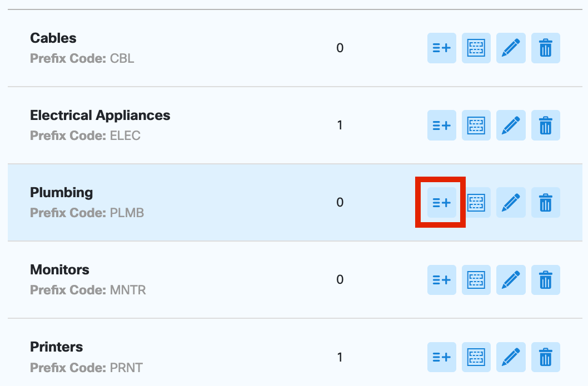
Task: Add an item to Monitors category
Action: coord(441,279)
